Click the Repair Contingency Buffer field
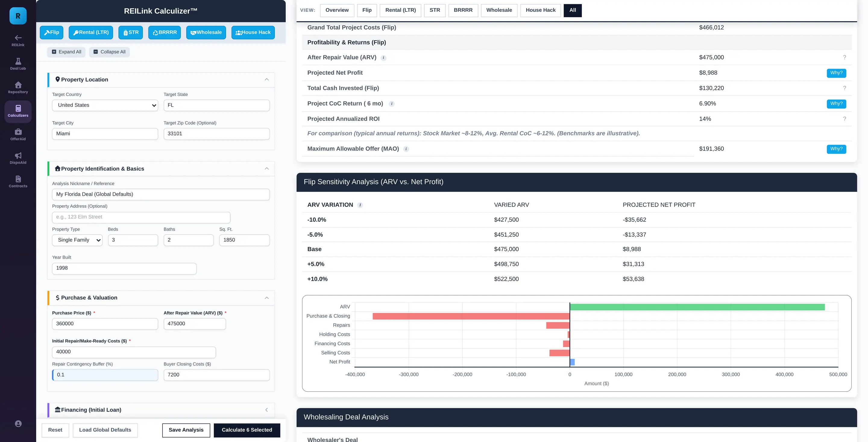This screenshot has width=868, height=442. (x=105, y=375)
